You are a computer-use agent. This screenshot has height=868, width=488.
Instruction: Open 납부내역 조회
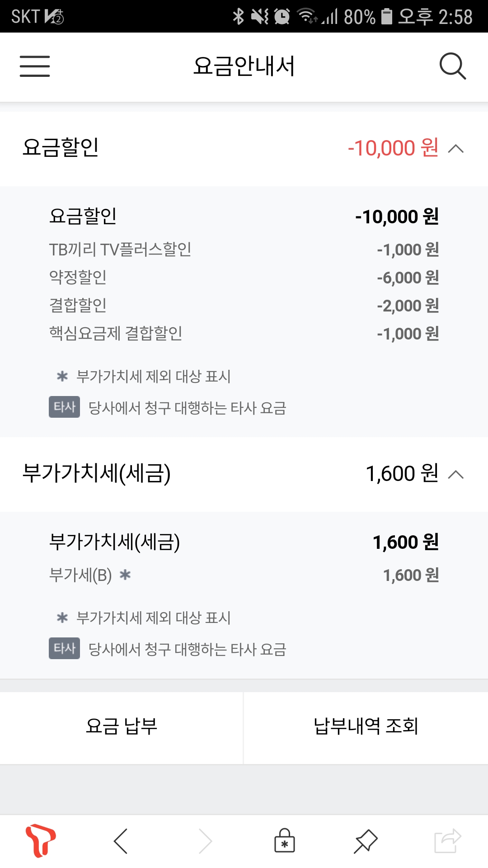pos(366,726)
